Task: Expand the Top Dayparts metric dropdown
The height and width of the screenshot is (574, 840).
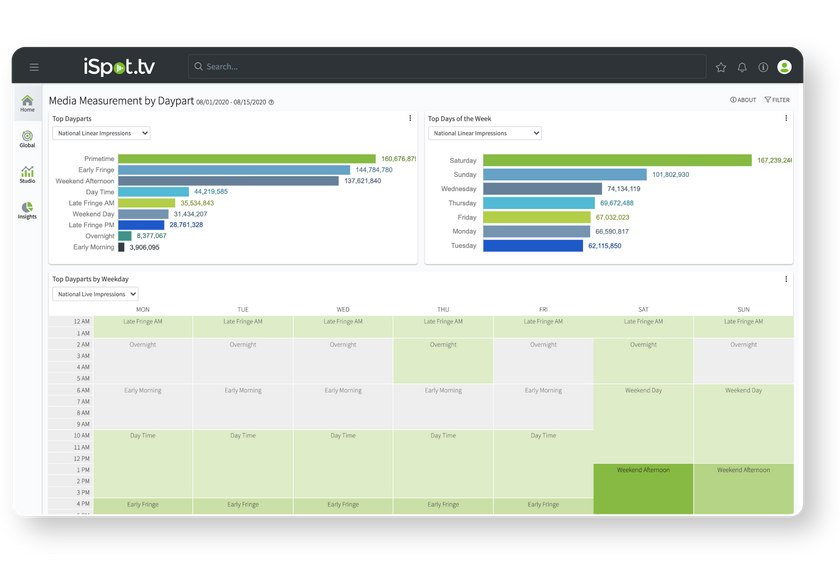Action: click(x=101, y=133)
